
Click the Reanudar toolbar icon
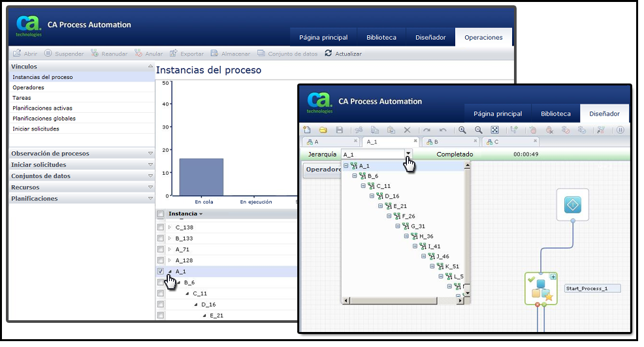tap(95, 53)
